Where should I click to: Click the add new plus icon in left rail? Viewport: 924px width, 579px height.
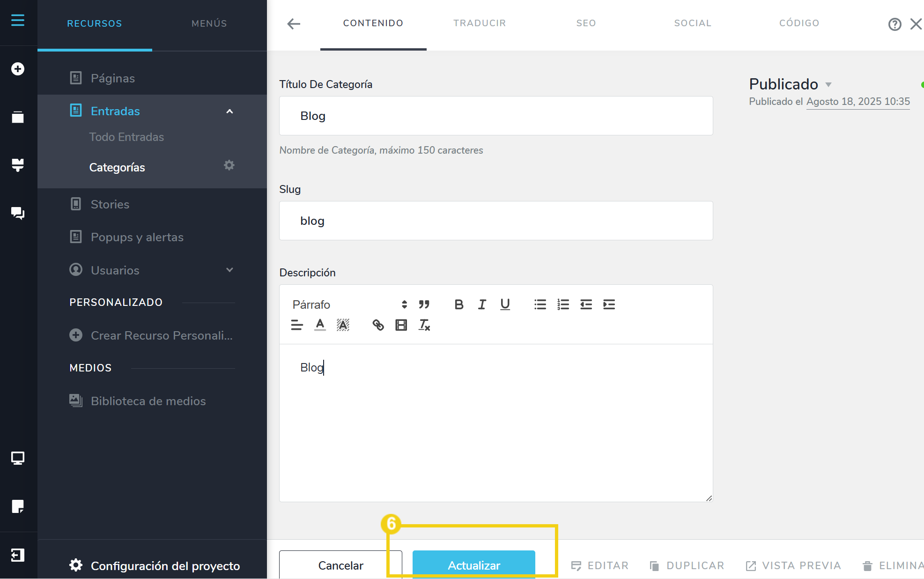point(18,69)
